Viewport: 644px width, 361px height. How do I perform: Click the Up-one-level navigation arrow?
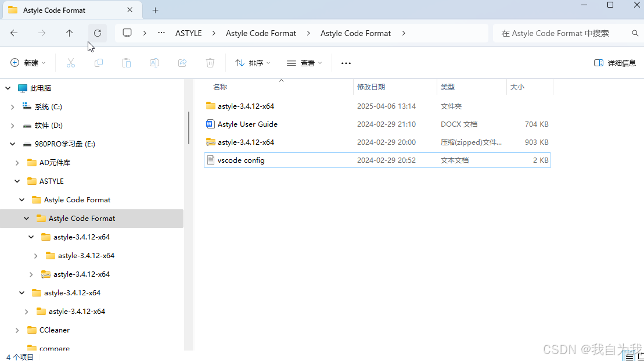(69, 33)
